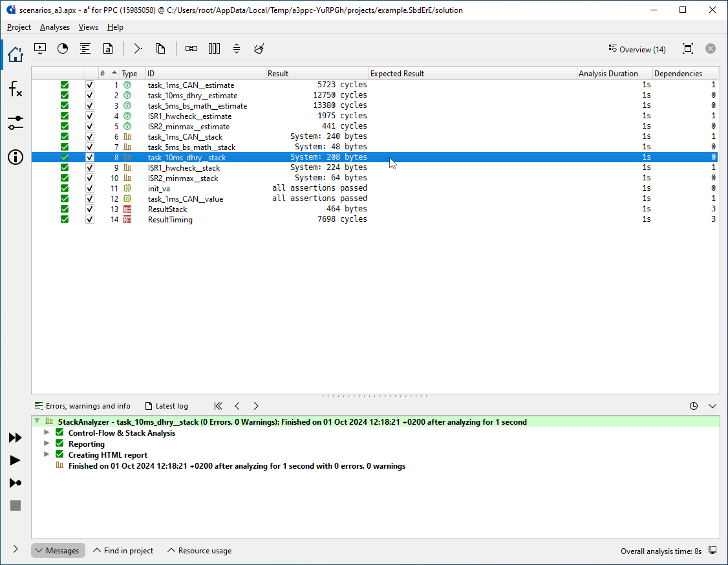
Task: Click the link chain toolbar icon
Action: [191, 48]
